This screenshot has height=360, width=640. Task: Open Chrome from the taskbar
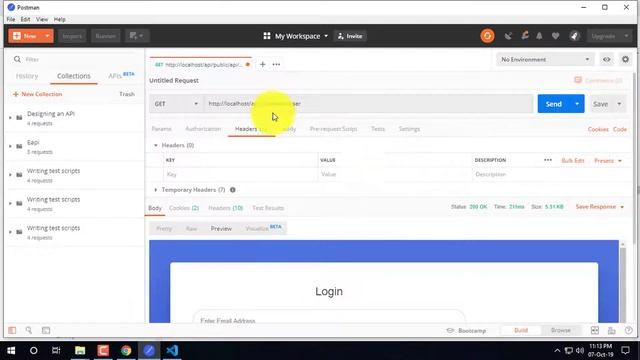click(126, 350)
